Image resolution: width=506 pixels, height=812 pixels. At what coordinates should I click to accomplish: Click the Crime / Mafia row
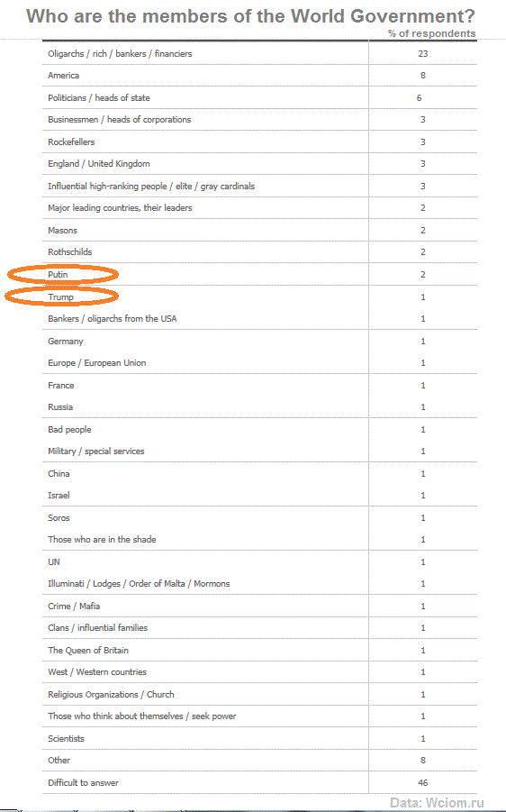tap(259, 606)
